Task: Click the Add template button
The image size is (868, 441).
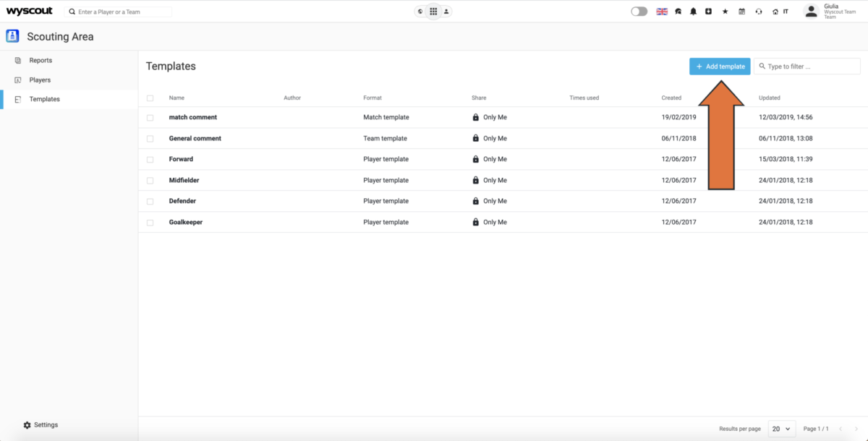Action: coord(720,67)
